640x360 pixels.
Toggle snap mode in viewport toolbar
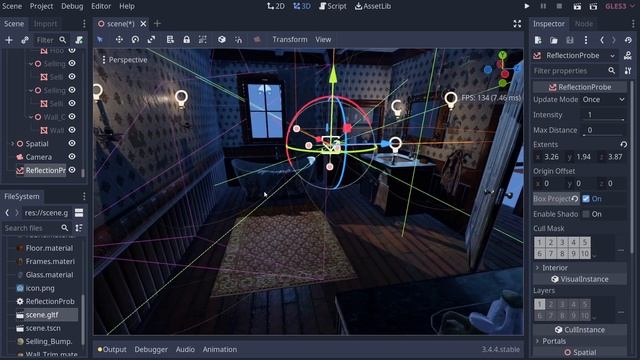point(238,40)
